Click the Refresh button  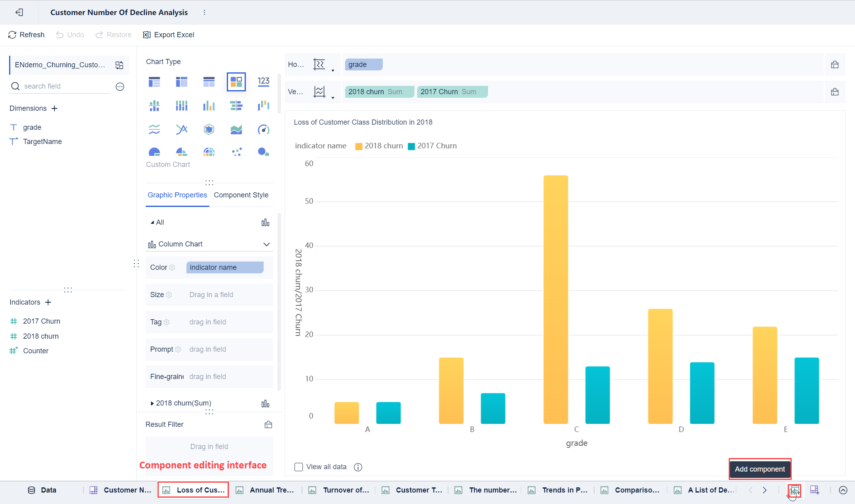(x=26, y=35)
